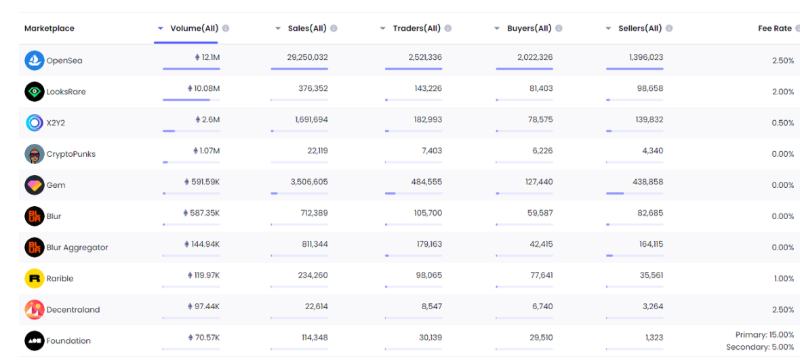Open info tooltip next to Volume(All)
The height and width of the screenshot is (362, 808).
[226, 28]
